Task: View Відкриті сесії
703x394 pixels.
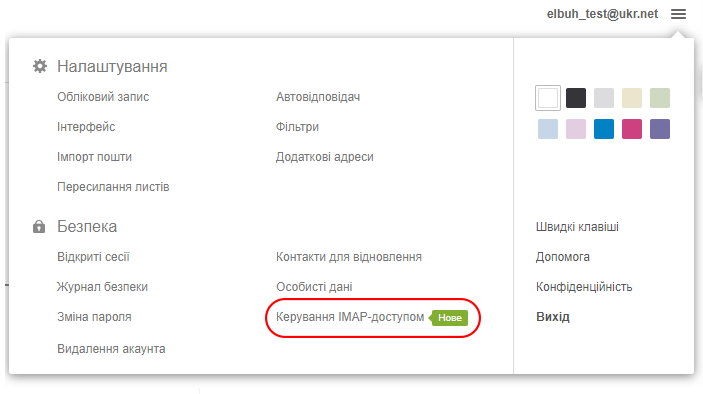Action: (93, 257)
